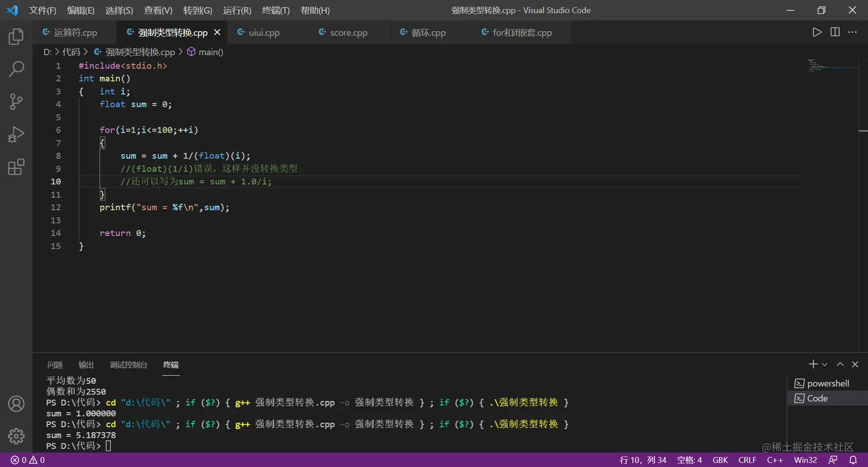Change line endings via the CRLF status item
Screen dimensions: 868x467
747,460
